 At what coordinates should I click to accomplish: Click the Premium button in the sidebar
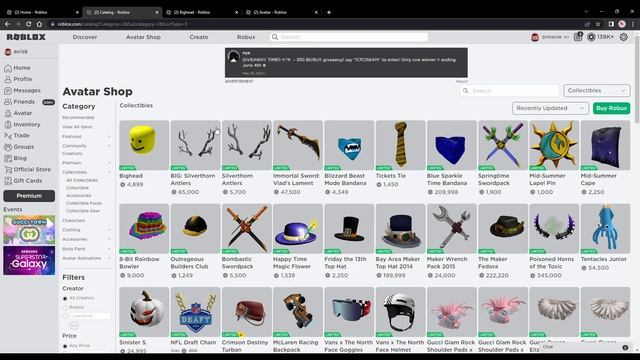tap(29, 196)
